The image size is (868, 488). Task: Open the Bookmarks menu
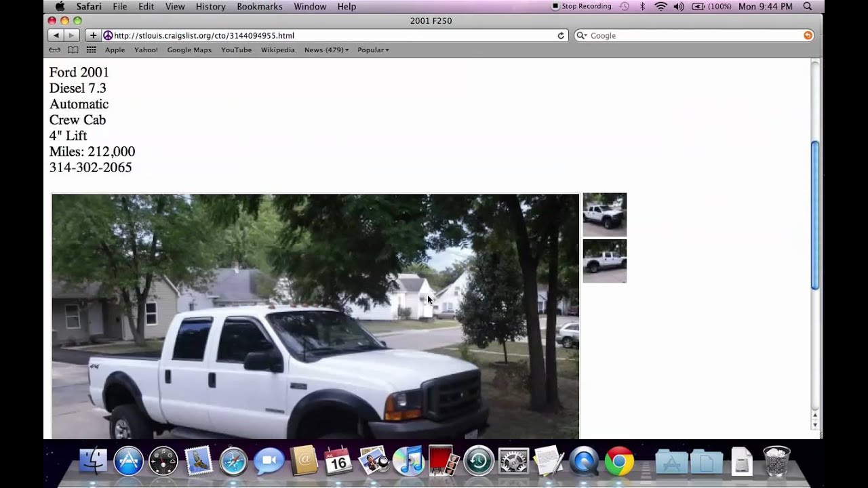coord(260,6)
